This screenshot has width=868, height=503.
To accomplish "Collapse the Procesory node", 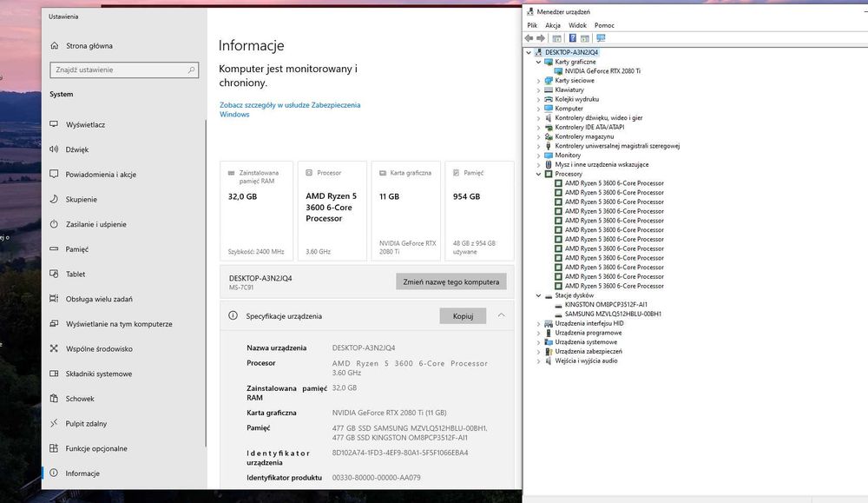I will [538, 174].
